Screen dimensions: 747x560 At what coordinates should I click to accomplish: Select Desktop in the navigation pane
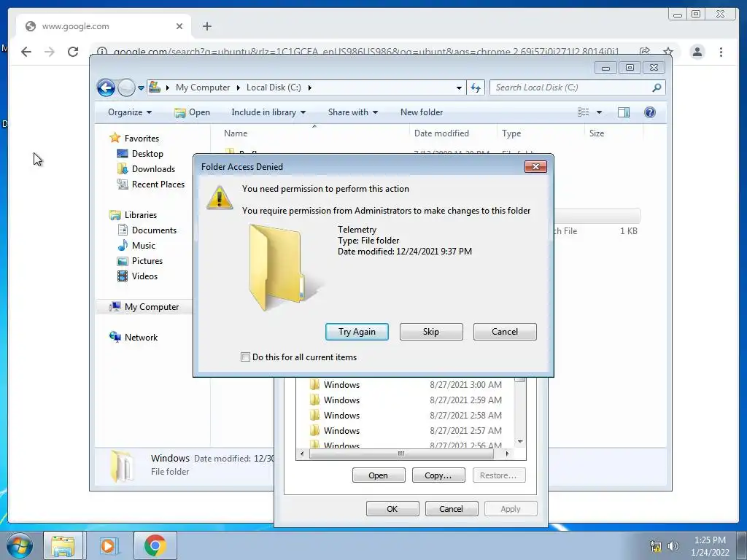(x=147, y=154)
